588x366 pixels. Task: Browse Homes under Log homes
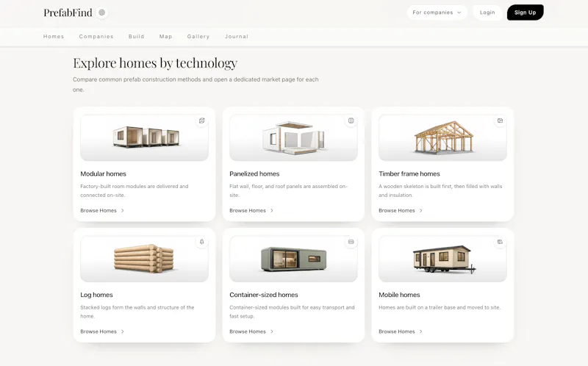(98, 331)
